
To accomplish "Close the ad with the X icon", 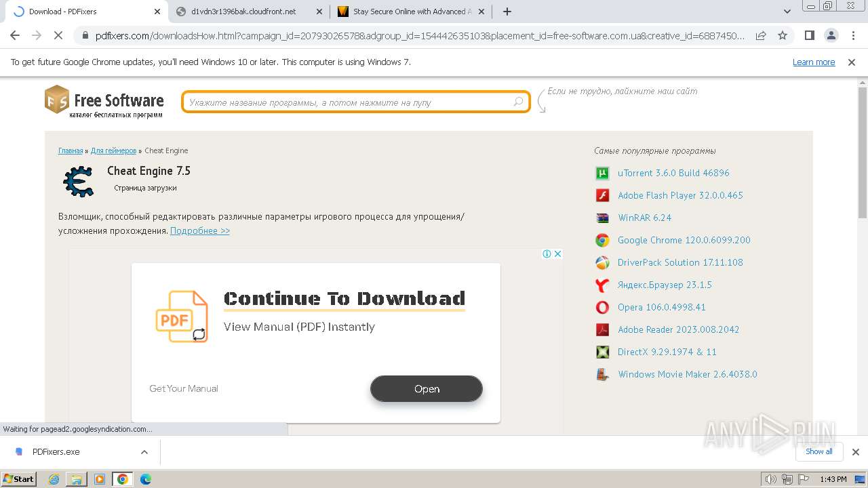I will 557,253.
